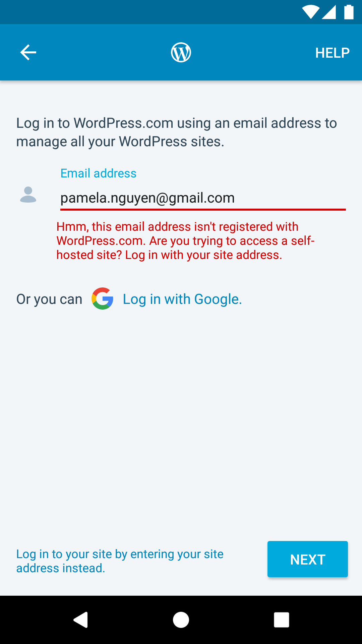Click the Email address field label

(99, 173)
